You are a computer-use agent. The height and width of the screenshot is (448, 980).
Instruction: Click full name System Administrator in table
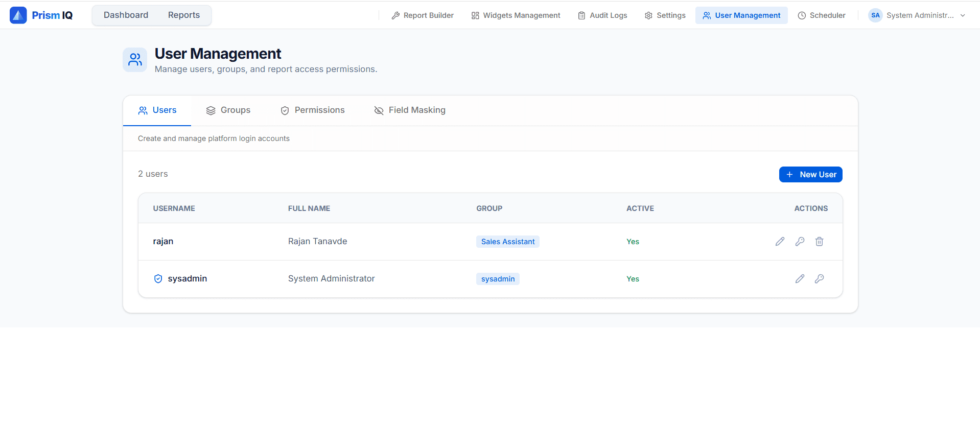[331, 279]
